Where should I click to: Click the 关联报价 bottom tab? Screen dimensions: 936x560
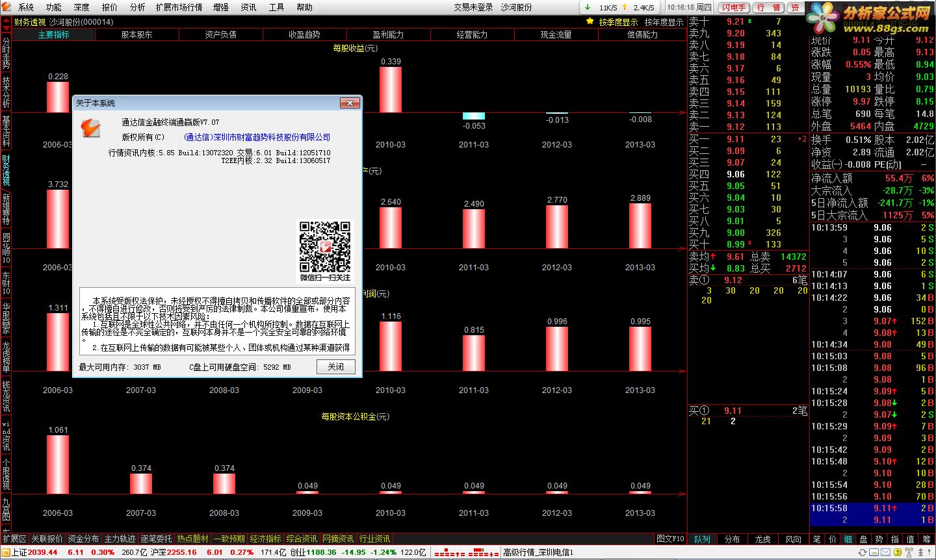point(47,539)
